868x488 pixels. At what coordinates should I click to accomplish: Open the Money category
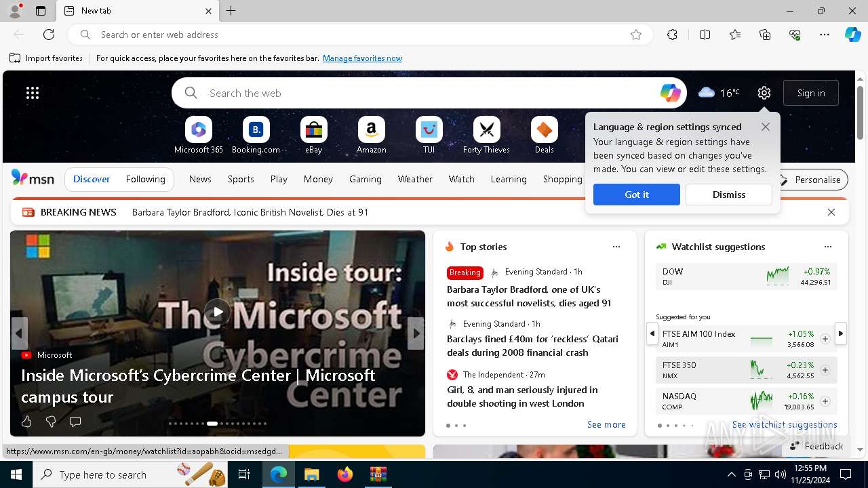pyautogui.click(x=318, y=179)
